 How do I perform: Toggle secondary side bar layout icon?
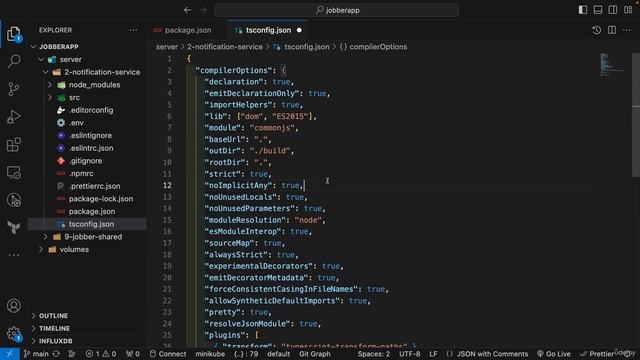tap(613, 10)
